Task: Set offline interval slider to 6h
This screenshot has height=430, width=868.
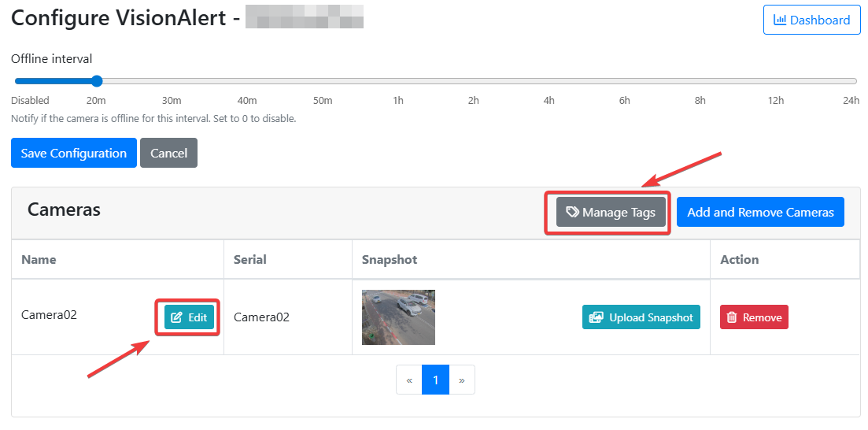Action: [625, 81]
